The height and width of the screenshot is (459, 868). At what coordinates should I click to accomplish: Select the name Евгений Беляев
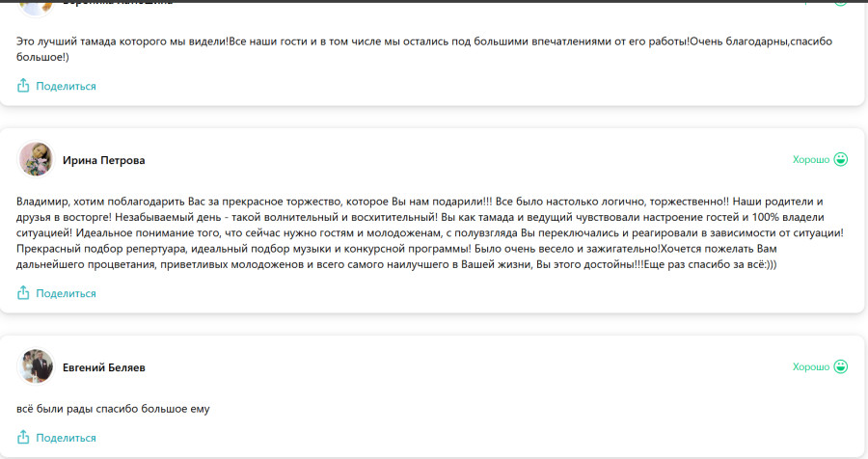[x=104, y=367]
